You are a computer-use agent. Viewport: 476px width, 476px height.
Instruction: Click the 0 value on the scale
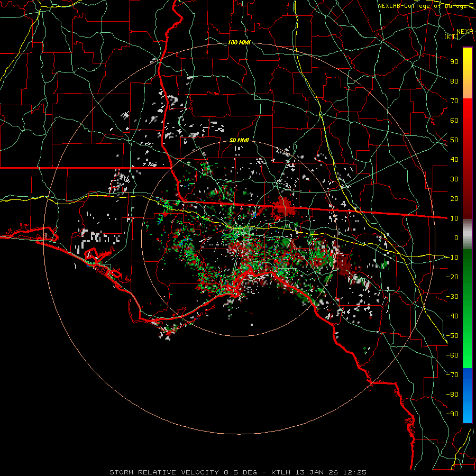pos(456,237)
